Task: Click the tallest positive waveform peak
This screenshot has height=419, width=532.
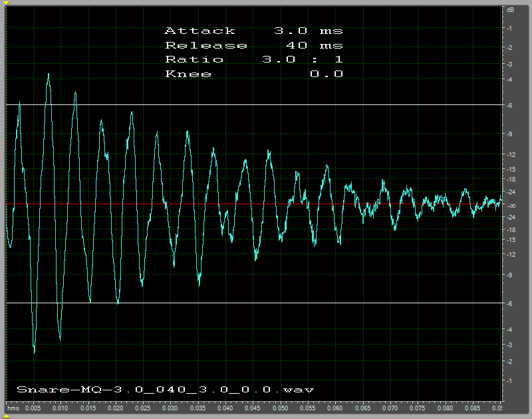Action: pos(49,74)
